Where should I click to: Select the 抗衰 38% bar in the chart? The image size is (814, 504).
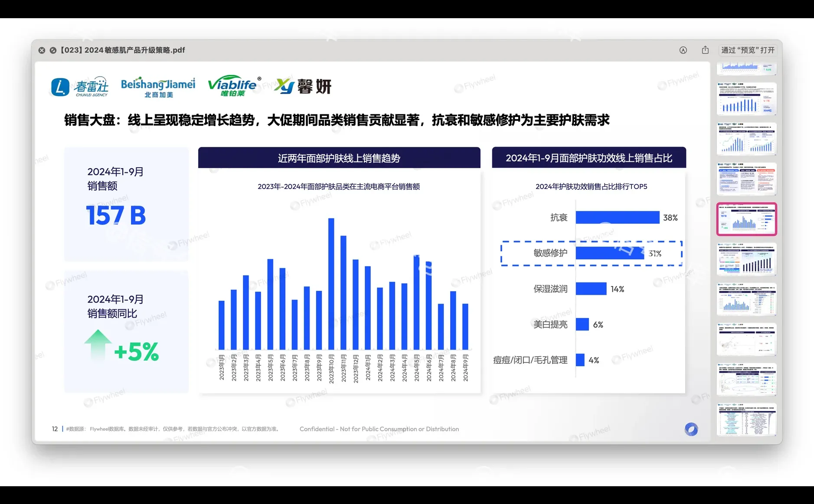click(617, 218)
